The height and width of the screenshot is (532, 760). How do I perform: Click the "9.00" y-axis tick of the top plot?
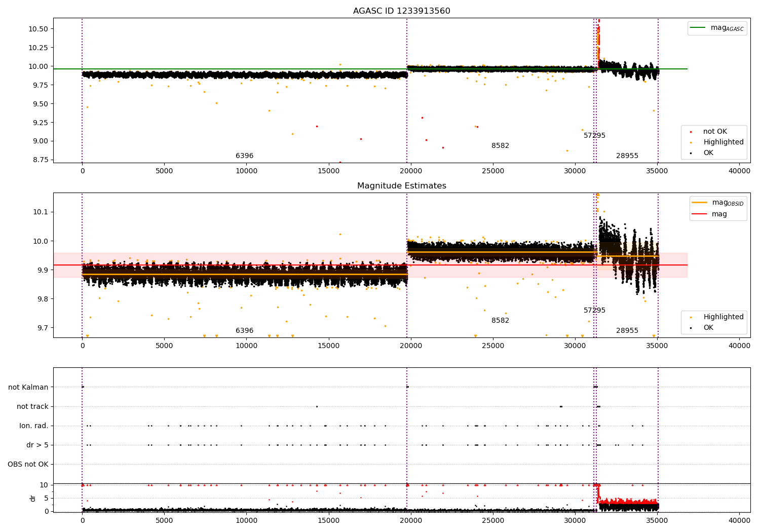tap(41, 141)
